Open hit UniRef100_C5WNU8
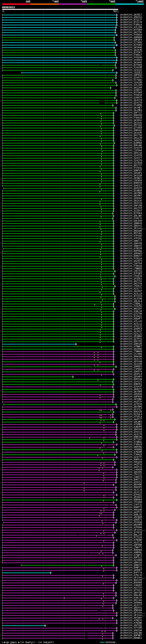Screen dimensions: 146x644 (131, 352)
